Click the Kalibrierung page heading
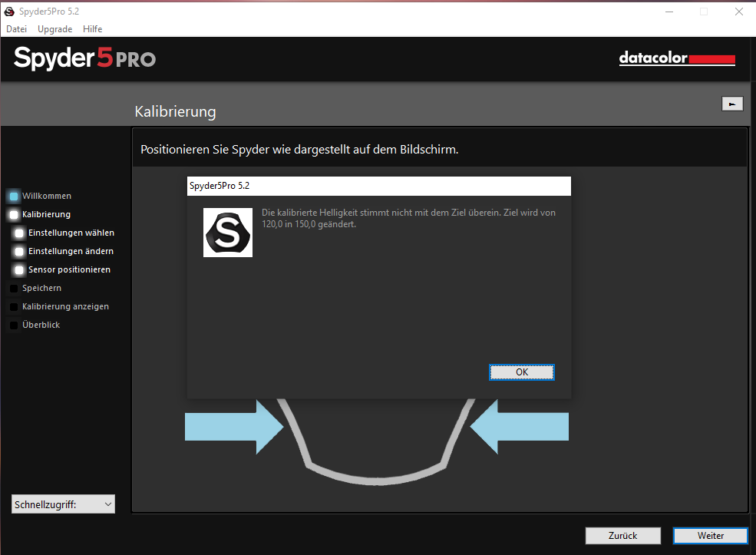756x555 pixels. tap(175, 111)
